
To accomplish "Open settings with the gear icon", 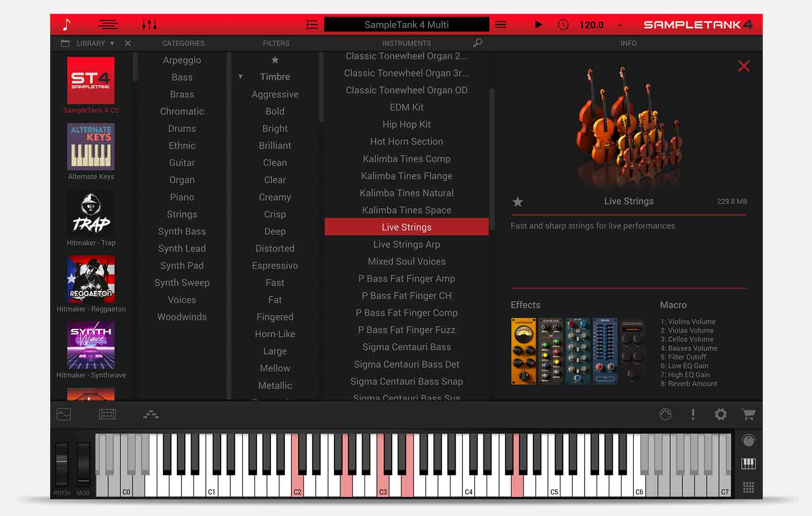I will point(721,414).
